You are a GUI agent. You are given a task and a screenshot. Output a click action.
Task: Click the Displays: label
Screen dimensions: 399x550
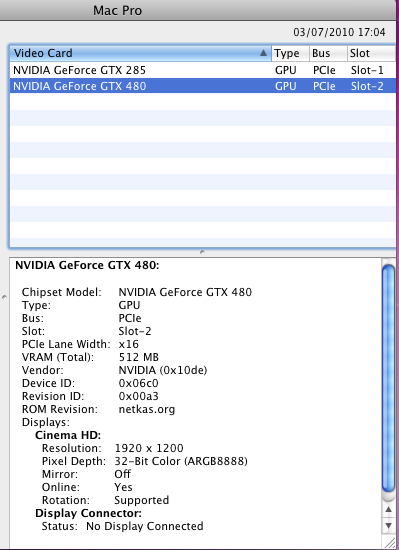tap(46, 422)
